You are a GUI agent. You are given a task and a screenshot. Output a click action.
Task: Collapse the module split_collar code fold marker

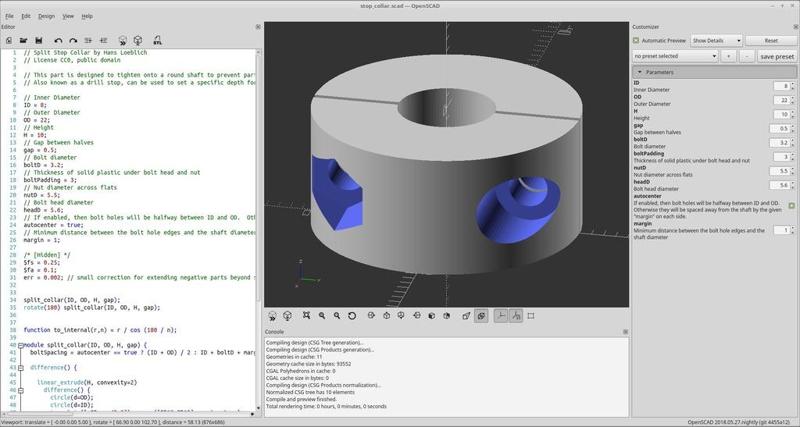coord(20,343)
